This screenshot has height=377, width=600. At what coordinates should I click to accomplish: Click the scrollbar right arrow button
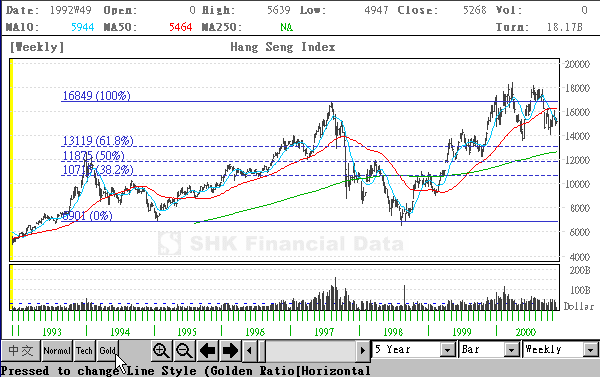[x=362, y=351]
